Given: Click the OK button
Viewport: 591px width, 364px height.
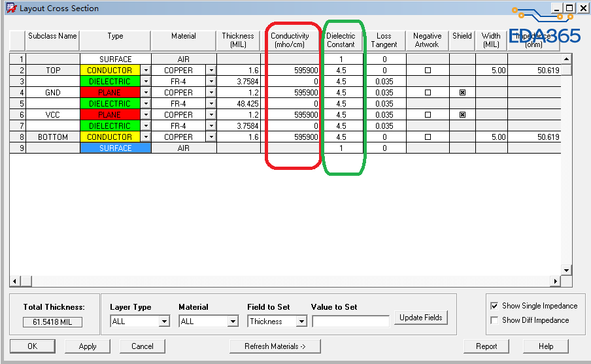Looking at the screenshot, I should (x=33, y=346).
